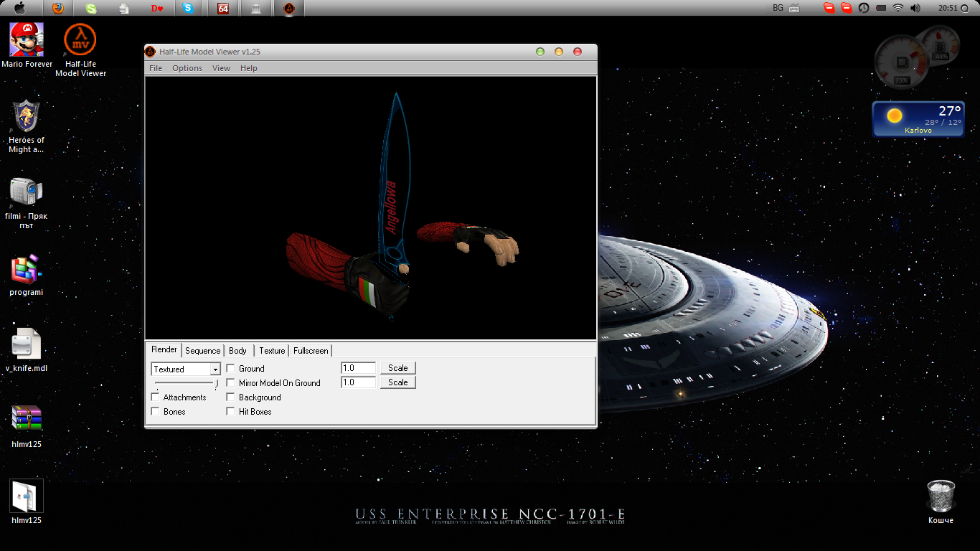The image size is (980, 551).
Task: Open the Options menu
Action: click(187, 68)
